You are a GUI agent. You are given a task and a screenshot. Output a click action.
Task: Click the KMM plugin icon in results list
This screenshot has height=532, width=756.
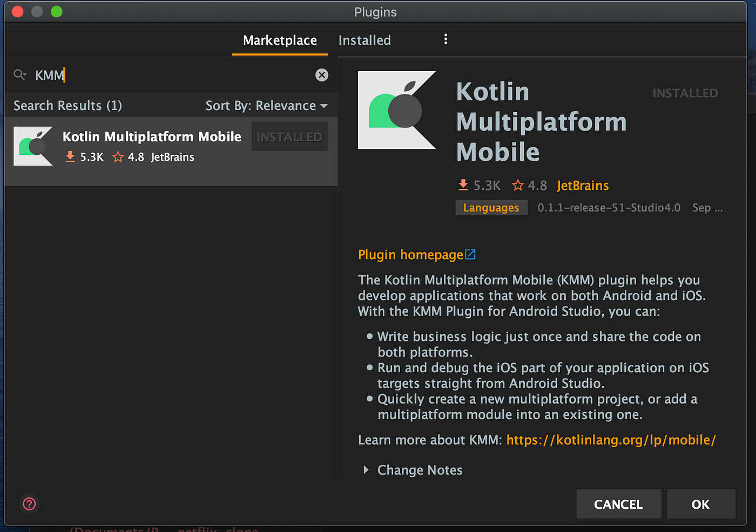click(x=33, y=146)
